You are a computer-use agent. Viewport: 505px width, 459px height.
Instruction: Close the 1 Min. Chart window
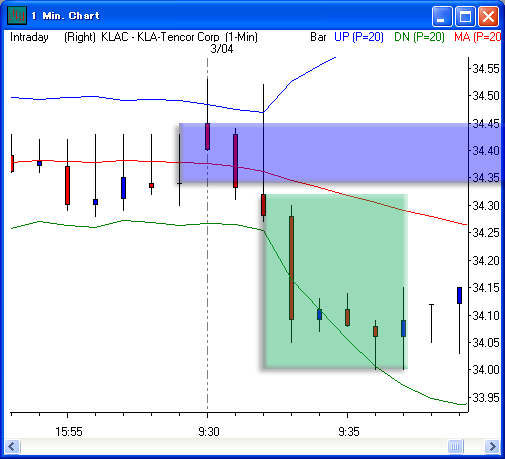(x=488, y=16)
